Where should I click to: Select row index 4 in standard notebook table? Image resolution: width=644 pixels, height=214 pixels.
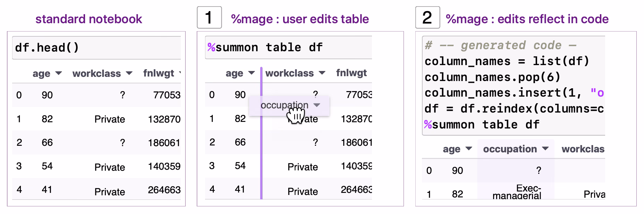[x=19, y=190]
